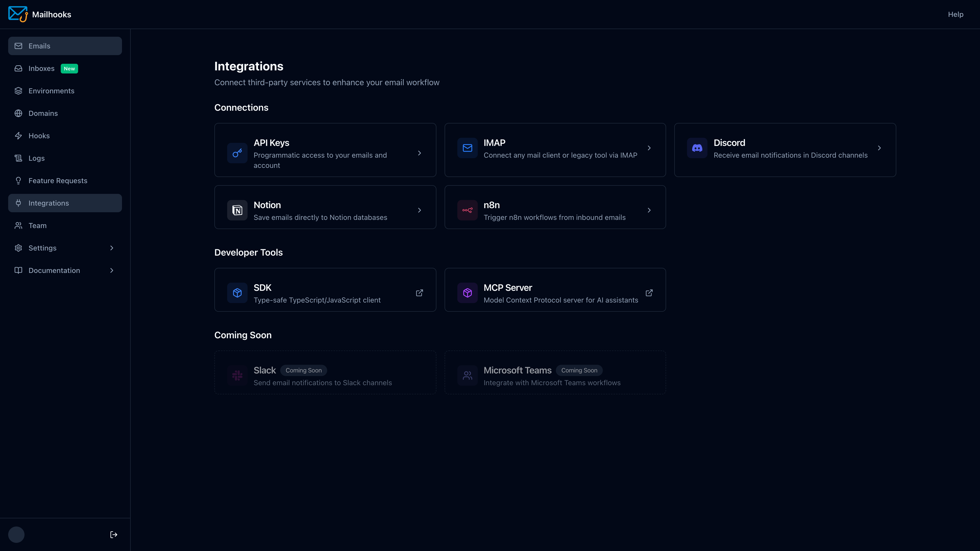Click the user avatar circle

pyautogui.click(x=16, y=535)
